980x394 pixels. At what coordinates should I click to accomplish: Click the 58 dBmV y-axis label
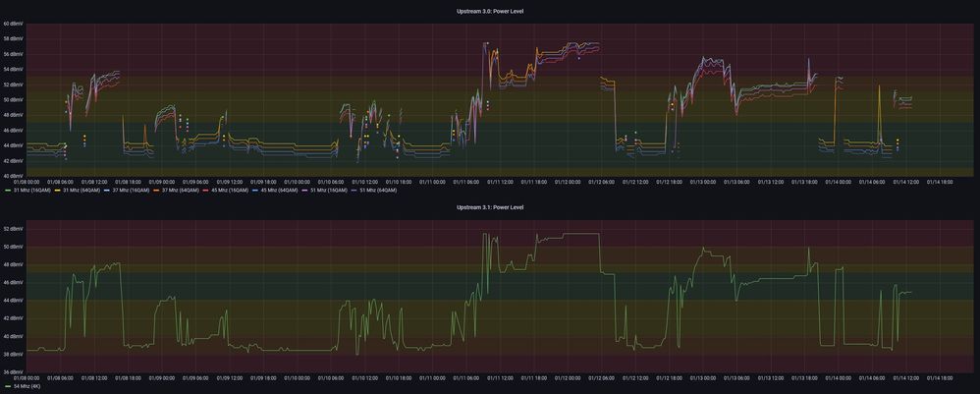coord(14,38)
